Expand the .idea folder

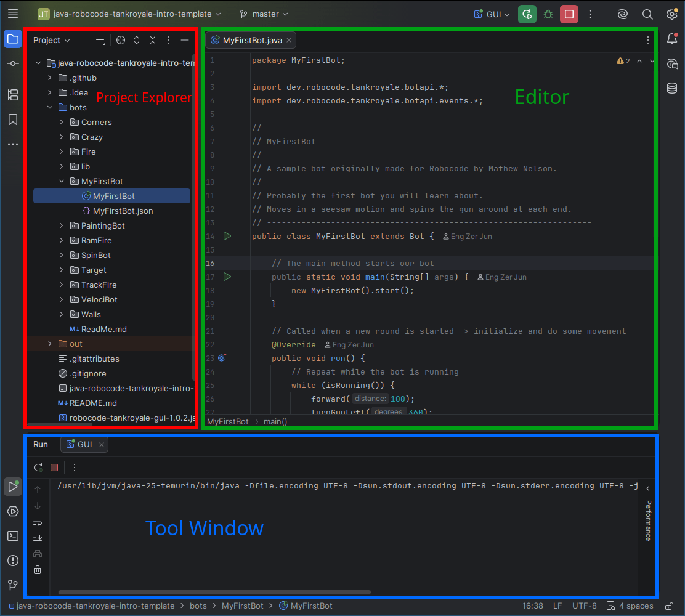tap(50, 92)
